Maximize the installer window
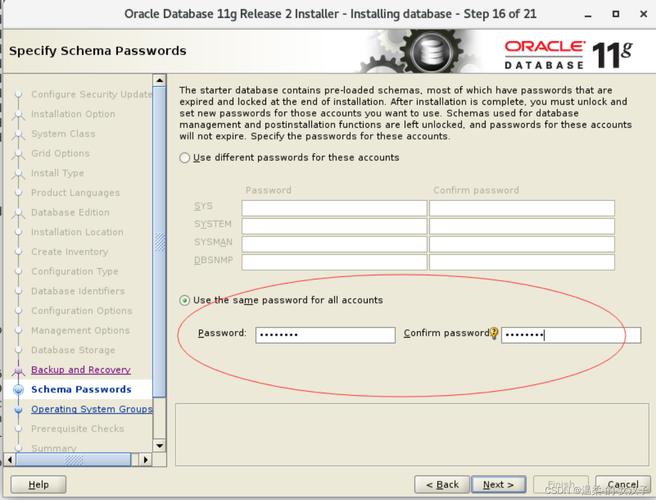Viewport: 656px width, 500px height. [615, 14]
